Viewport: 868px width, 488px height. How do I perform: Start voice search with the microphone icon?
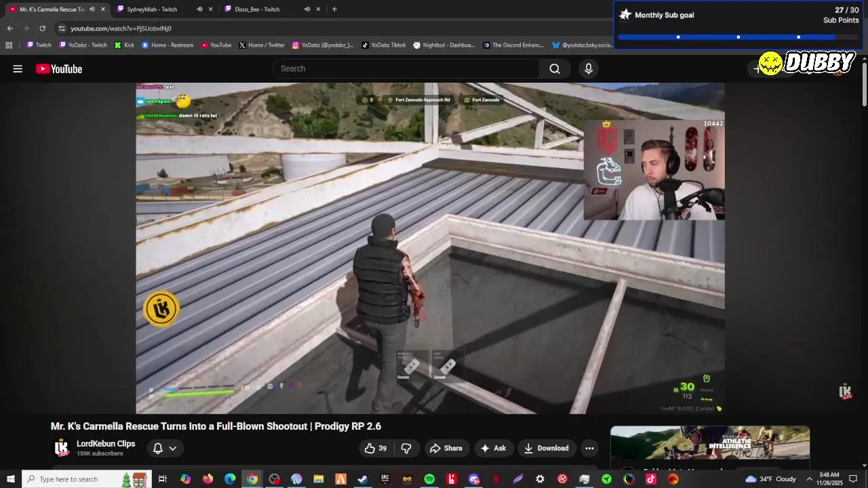click(589, 68)
